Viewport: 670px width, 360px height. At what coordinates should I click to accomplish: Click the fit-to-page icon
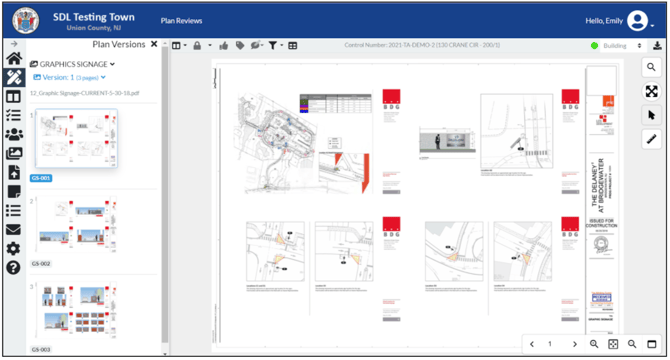tap(613, 344)
